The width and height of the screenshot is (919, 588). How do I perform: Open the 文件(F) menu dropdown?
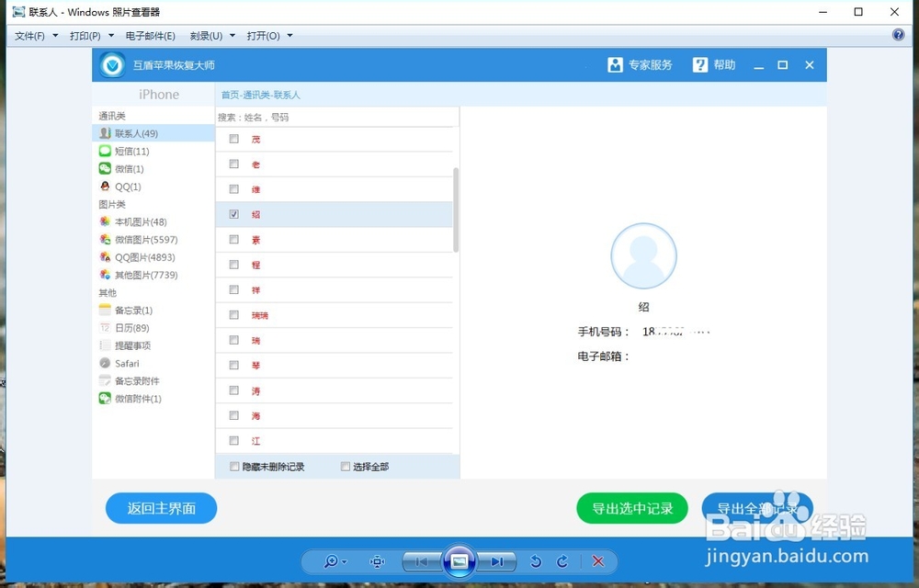(30, 35)
